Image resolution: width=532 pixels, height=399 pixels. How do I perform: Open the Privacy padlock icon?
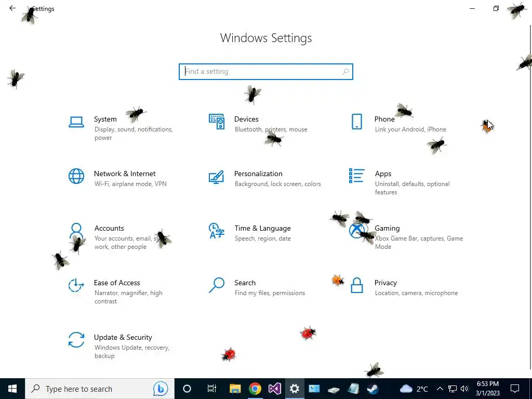point(356,285)
